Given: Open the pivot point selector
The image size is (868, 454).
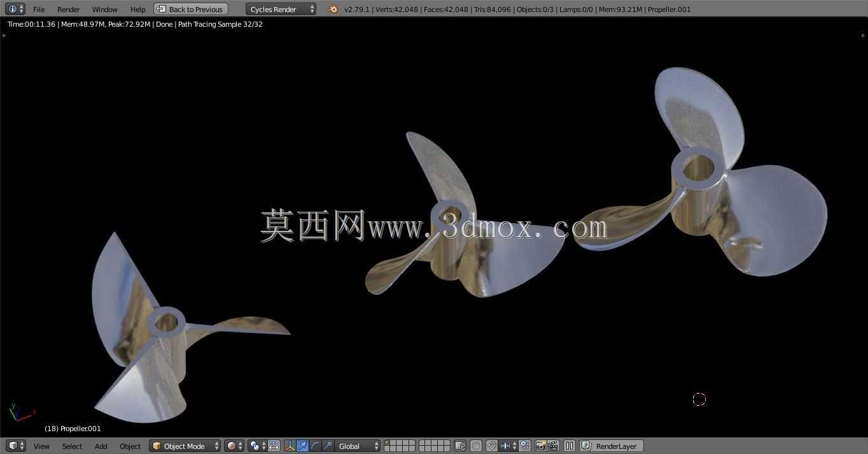Looking at the screenshot, I should tap(257, 446).
